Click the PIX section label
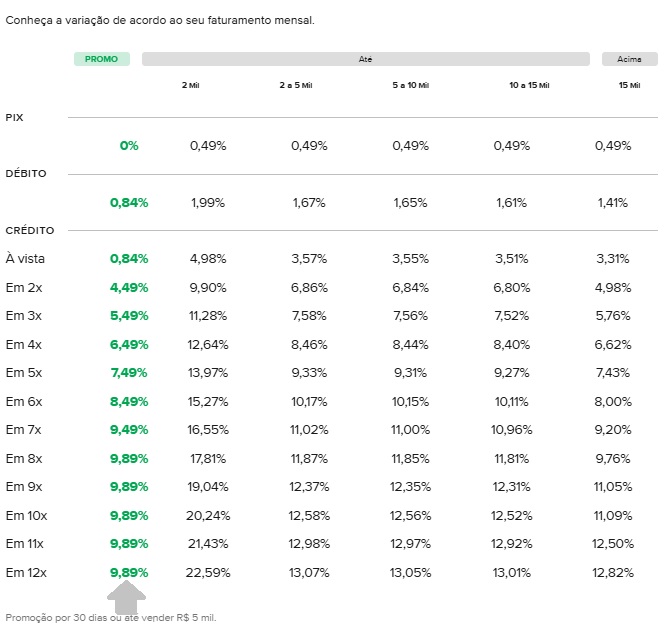665x634 pixels. click(x=14, y=117)
